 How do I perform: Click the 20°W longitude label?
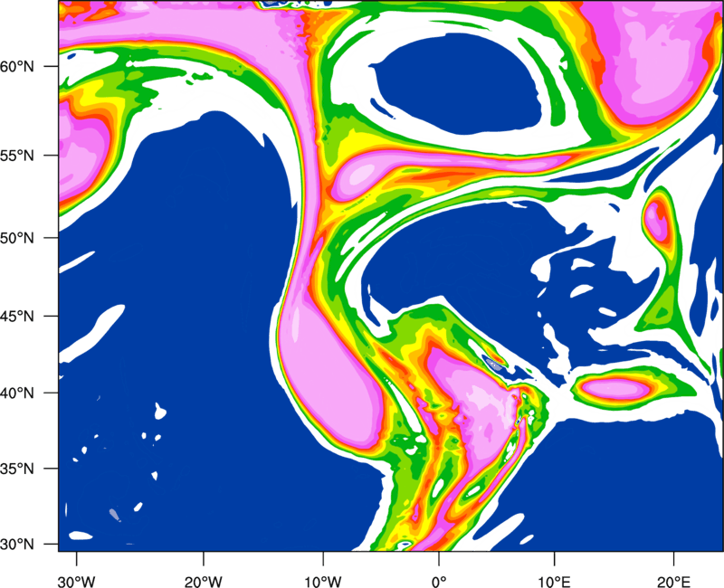point(204,581)
